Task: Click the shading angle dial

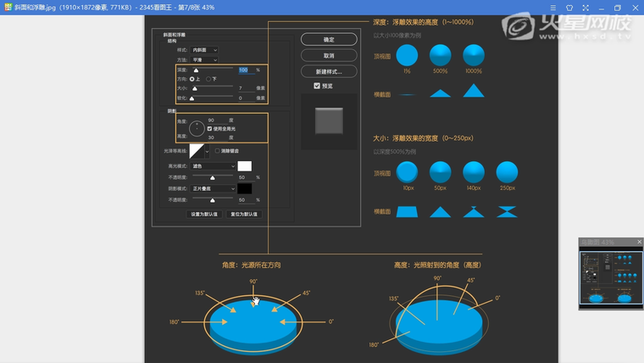Action: coord(197,129)
